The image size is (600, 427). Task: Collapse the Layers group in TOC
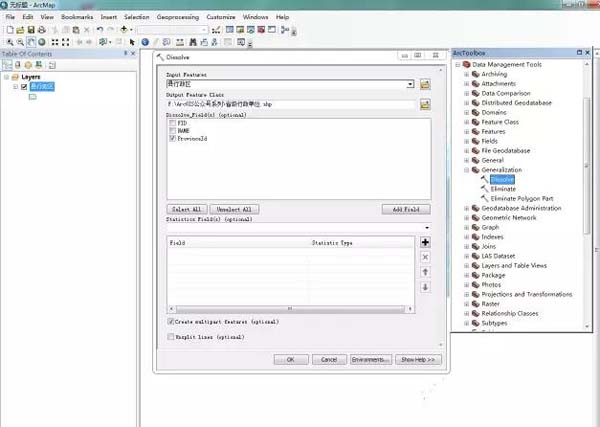pos(6,77)
